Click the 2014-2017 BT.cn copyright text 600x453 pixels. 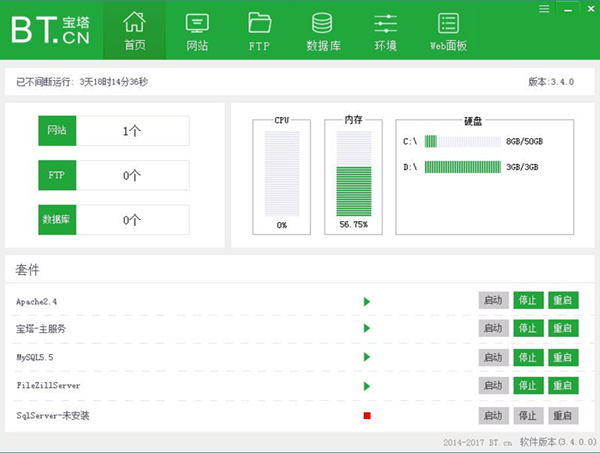click(x=477, y=443)
